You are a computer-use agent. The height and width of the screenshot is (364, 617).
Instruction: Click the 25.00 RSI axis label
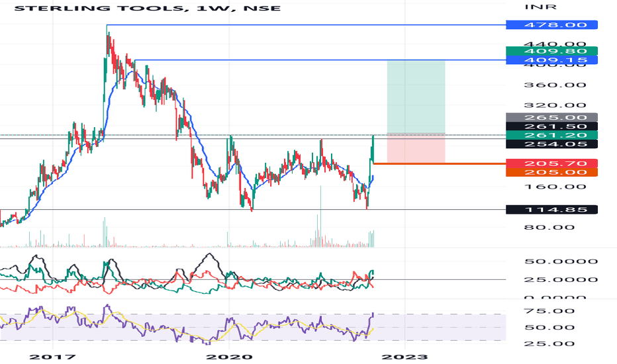point(549,344)
